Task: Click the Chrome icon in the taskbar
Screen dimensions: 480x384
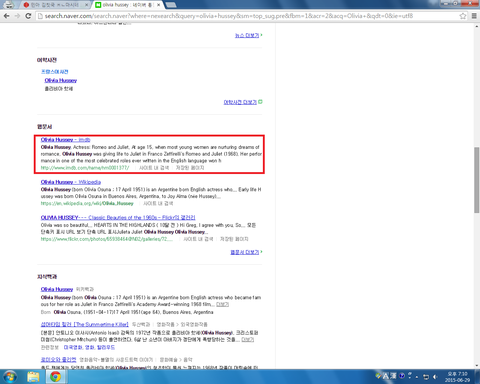Action: click(55, 377)
